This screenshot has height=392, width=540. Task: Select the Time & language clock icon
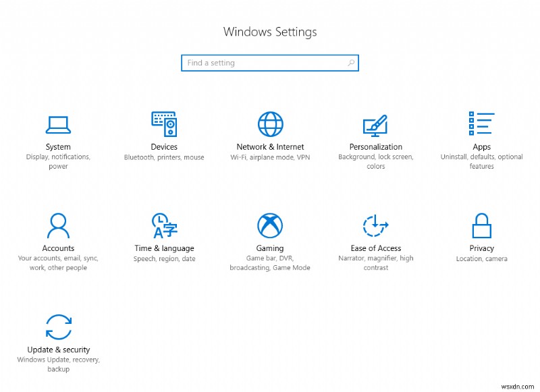tap(164, 225)
